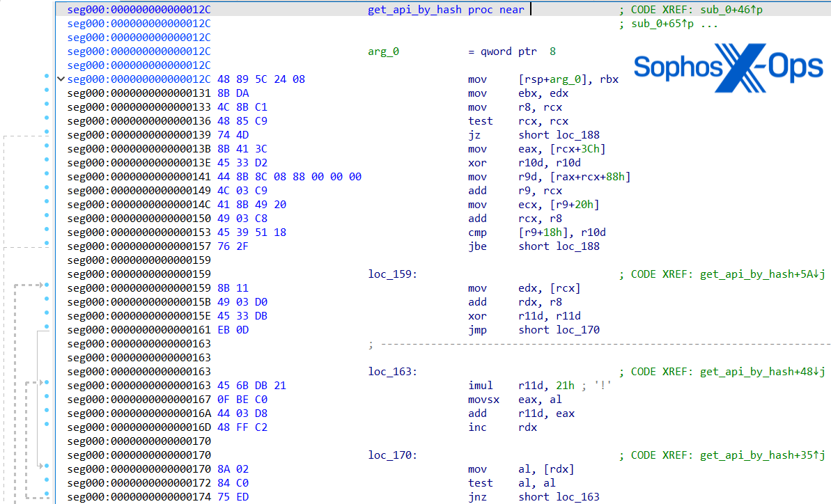Set breakpoint dot next to imul r11d line

click(x=46, y=383)
